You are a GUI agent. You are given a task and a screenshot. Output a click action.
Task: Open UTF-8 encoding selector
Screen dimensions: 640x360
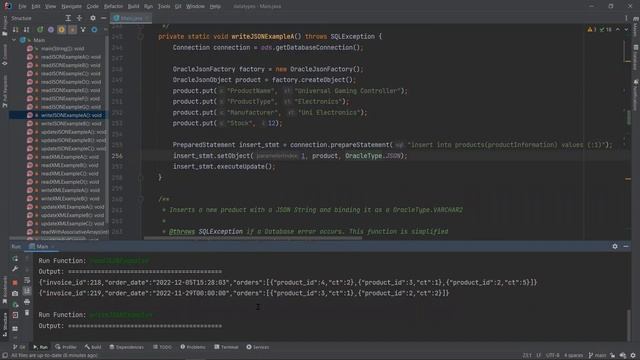click(552, 356)
